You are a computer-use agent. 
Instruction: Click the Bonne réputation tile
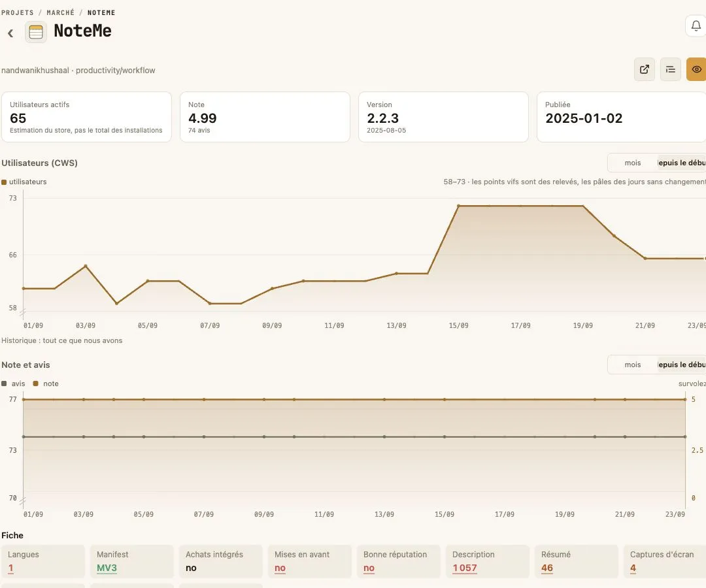399,561
